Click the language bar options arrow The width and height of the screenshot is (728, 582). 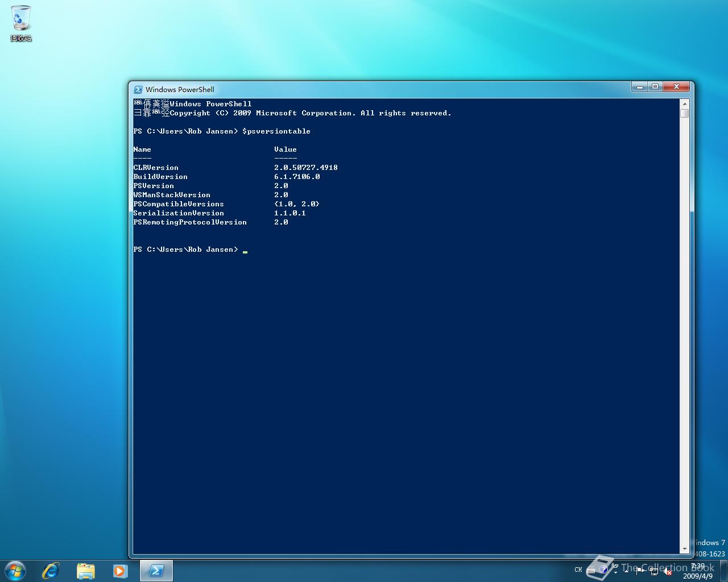tap(615, 573)
